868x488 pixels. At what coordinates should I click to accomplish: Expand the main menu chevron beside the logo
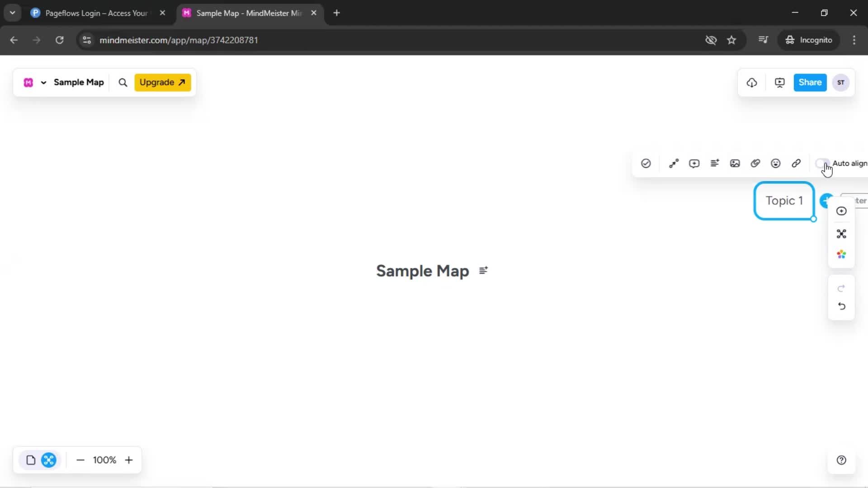click(x=43, y=83)
